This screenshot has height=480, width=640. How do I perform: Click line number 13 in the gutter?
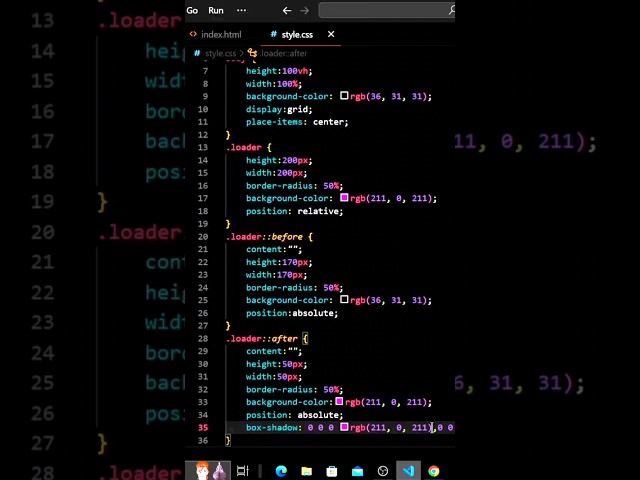click(203, 147)
